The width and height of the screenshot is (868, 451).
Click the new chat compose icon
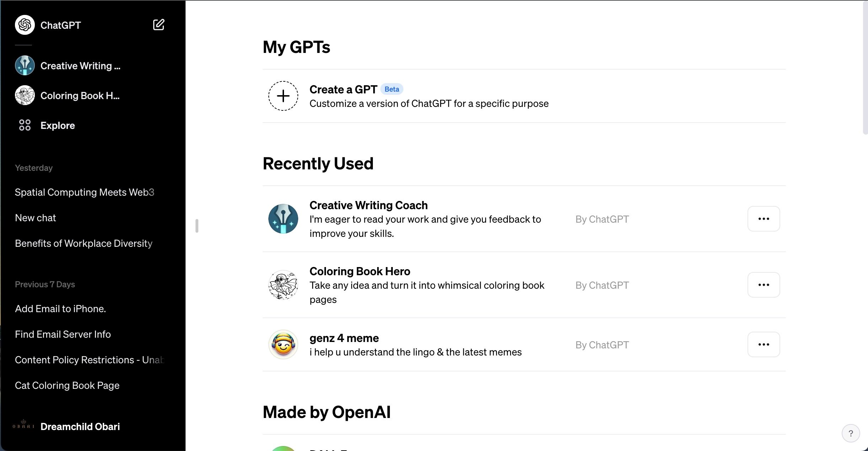coord(159,25)
